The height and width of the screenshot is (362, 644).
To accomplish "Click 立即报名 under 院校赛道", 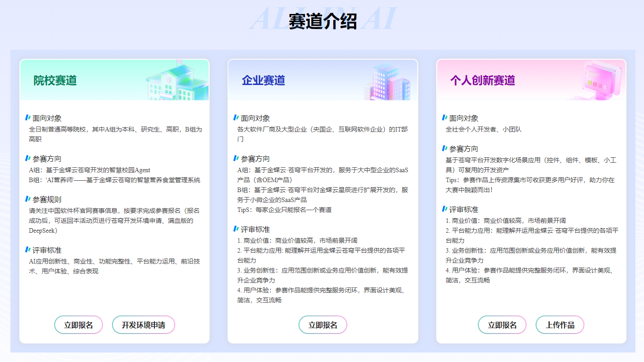I will point(78,324).
